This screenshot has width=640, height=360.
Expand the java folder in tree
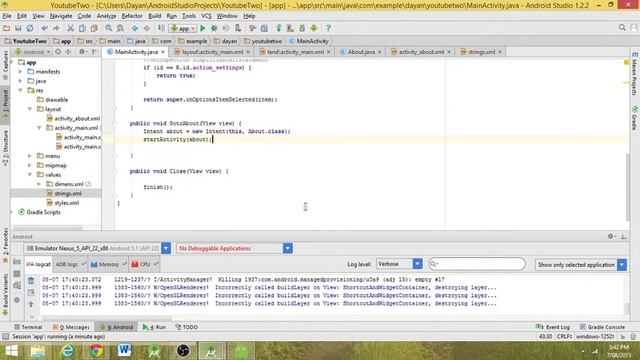pos(20,81)
